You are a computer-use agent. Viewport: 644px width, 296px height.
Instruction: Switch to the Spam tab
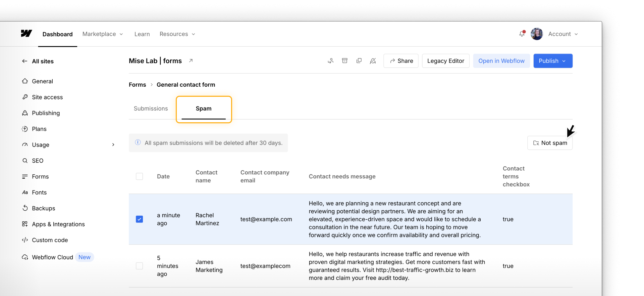pos(204,109)
